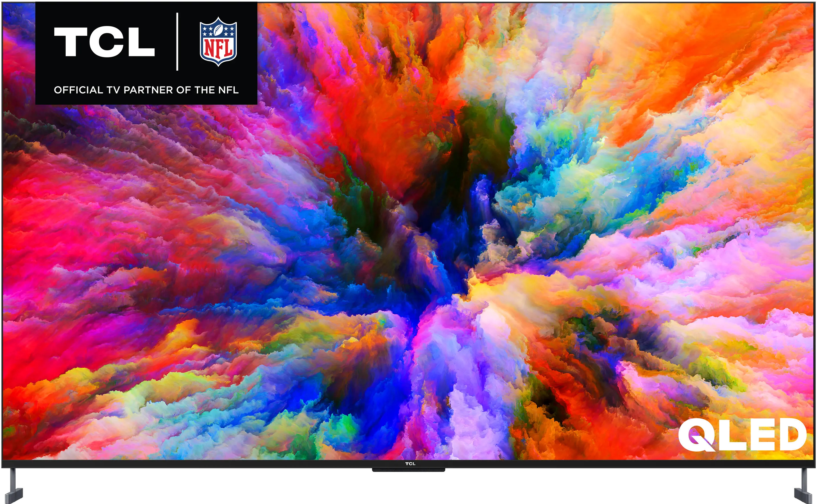Click the NFL shield logo
817x504 pixels.
click(x=218, y=42)
